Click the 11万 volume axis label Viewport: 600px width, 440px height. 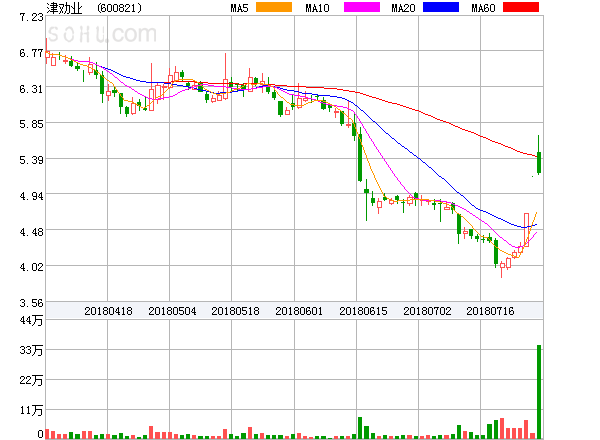31,411
